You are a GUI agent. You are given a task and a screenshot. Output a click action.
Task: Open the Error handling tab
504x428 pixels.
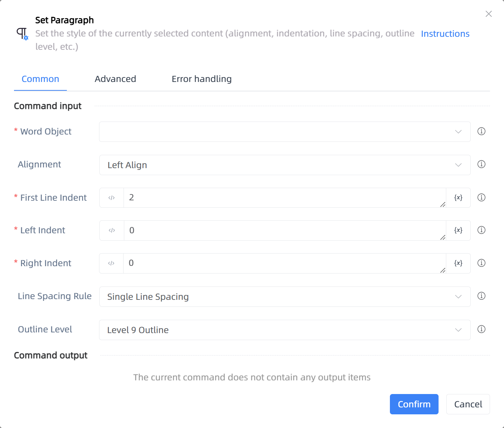point(202,79)
